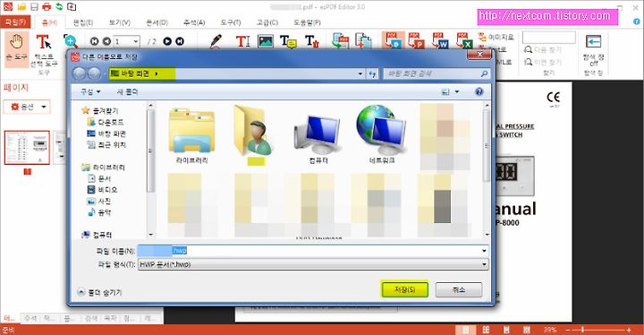Click the PDF to Excel convert icon
Viewport: 644px width, 335px height.
(x=464, y=40)
